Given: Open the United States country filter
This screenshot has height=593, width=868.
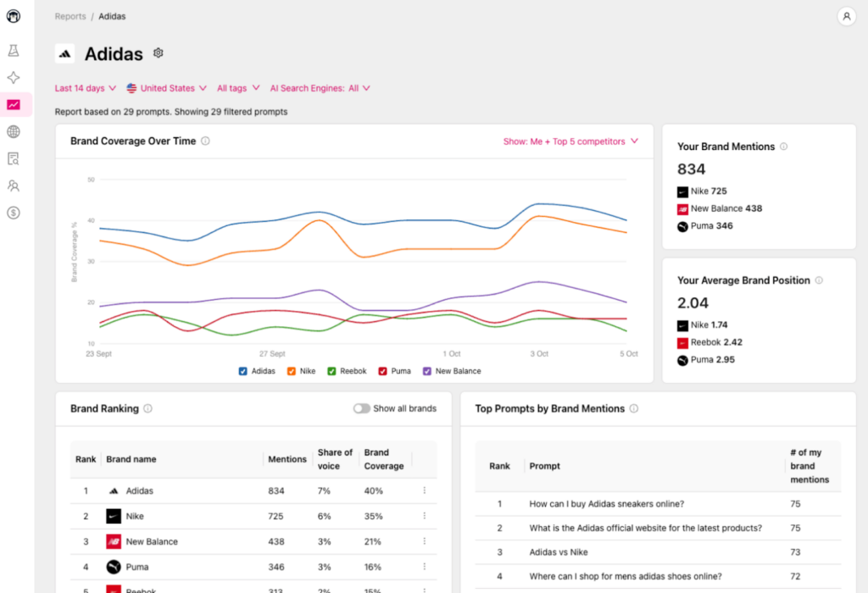Looking at the screenshot, I should click(x=166, y=88).
